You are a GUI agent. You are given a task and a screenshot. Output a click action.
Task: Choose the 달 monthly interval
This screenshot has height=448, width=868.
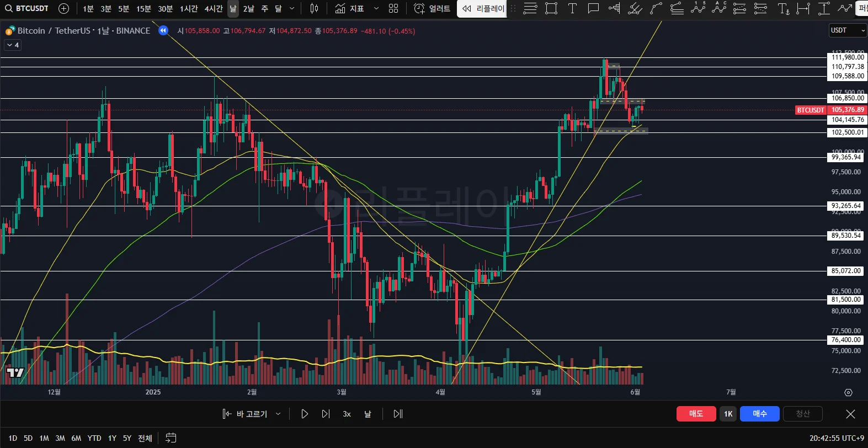[x=278, y=8]
